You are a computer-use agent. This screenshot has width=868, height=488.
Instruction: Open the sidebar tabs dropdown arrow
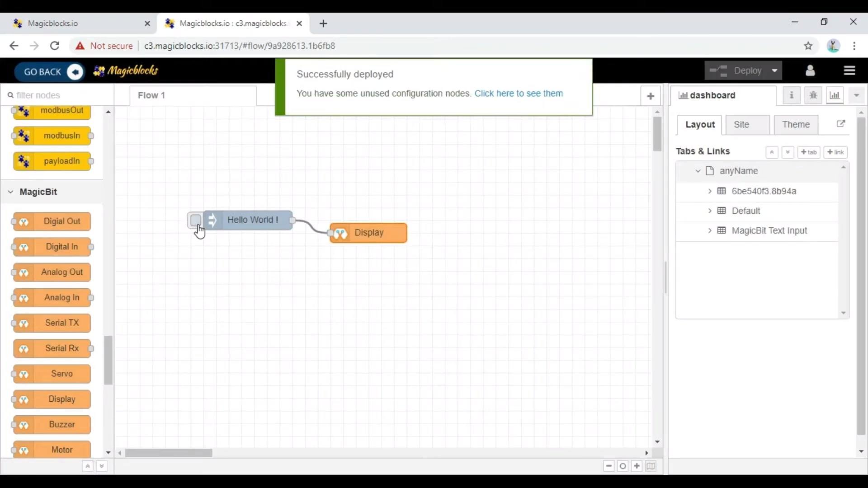[x=856, y=95]
